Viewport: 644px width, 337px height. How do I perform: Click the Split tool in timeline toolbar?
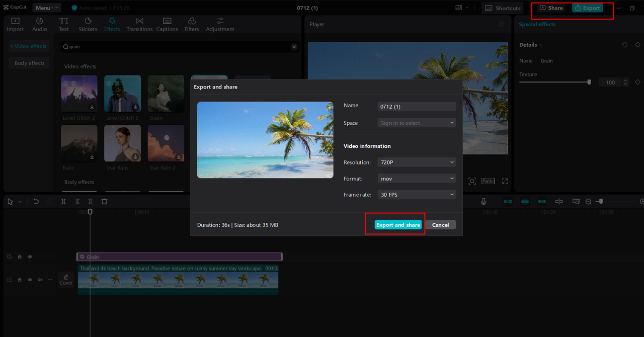coord(63,201)
